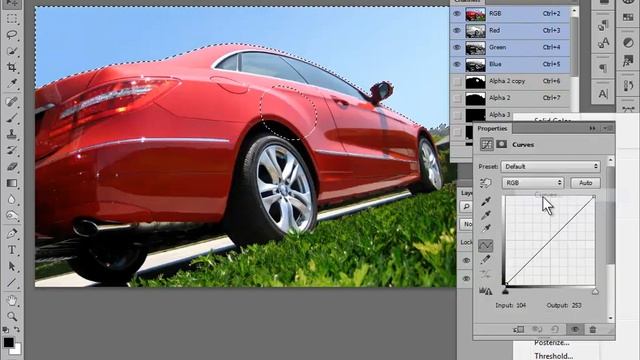The width and height of the screenshot is (640, 360).
Task: Click the on-image targeted adjustment tool in Curves
Action: point(485,183)
